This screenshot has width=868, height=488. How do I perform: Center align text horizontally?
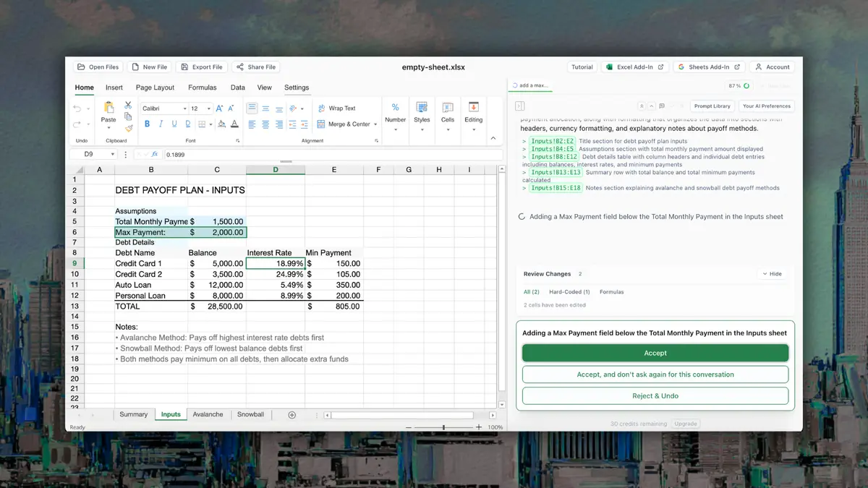265,124
